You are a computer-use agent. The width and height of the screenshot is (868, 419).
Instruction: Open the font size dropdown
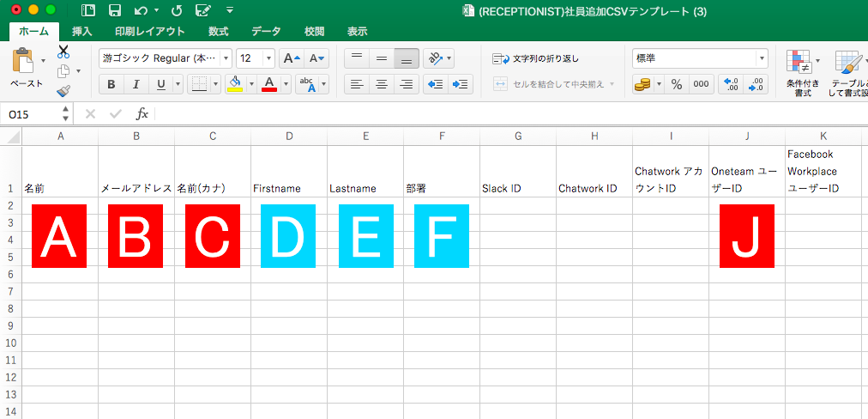(268, 58)
